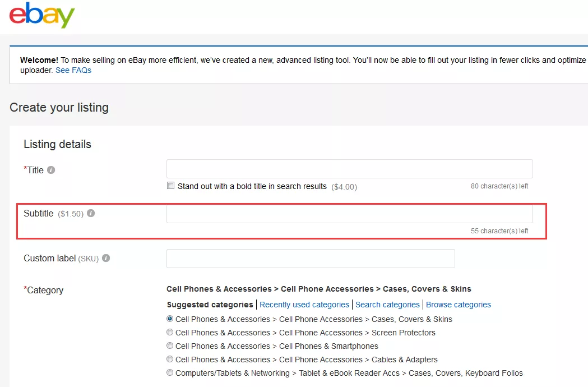Pick Cases, Covers, Keyboard Folios category
Screen dimensions: 588x387
pos(170,372)
